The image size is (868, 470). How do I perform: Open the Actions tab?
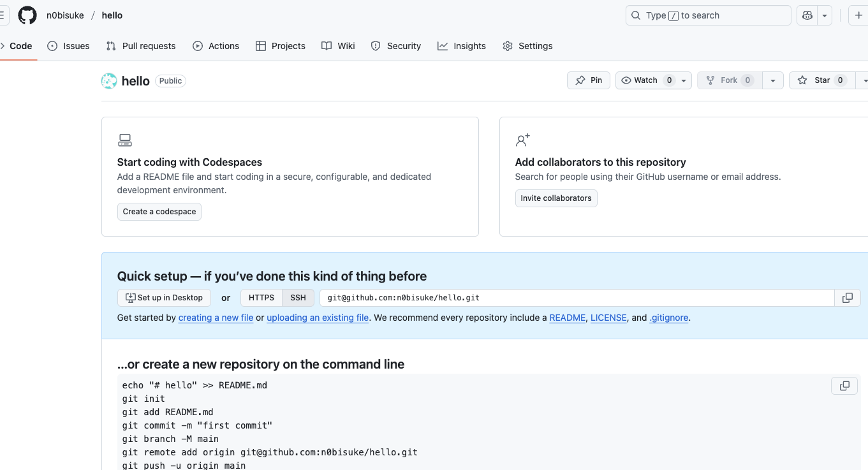pos(216,46)
